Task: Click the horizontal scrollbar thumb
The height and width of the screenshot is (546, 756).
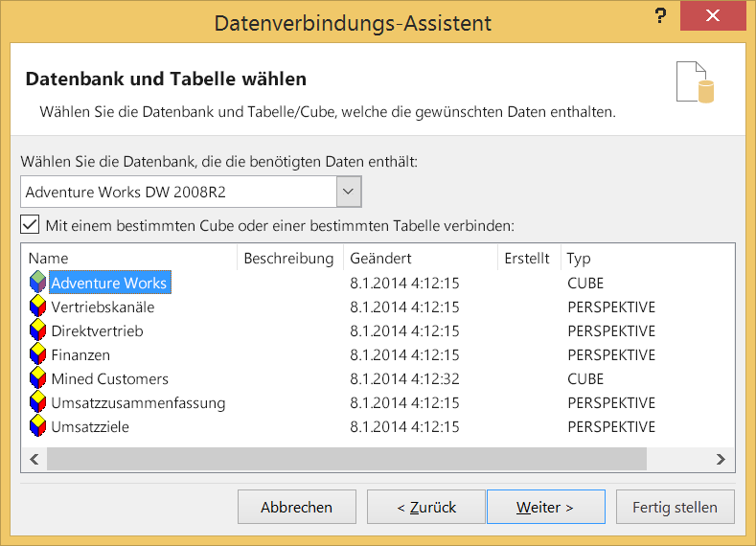Action: pos(347,459)
